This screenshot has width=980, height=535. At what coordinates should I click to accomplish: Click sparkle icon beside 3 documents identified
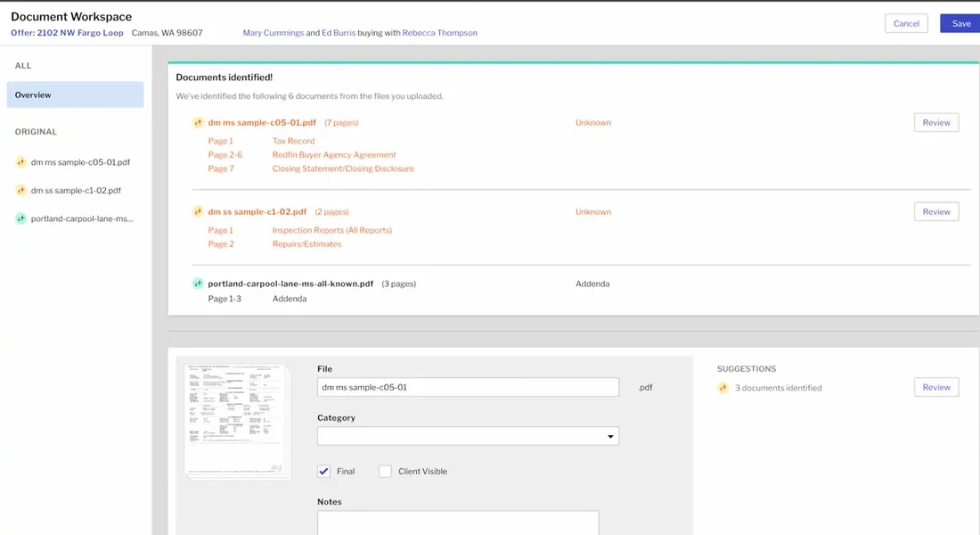pos(723,388)
